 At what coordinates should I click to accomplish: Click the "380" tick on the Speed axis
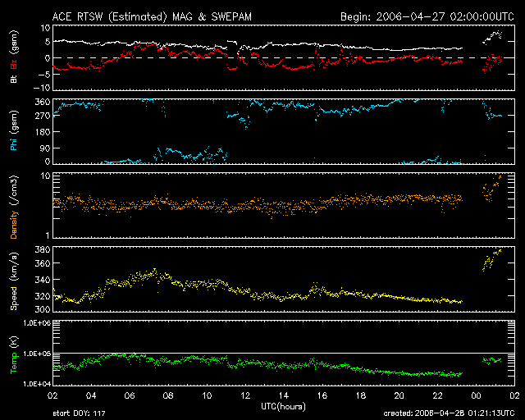[x=43, y=249]
